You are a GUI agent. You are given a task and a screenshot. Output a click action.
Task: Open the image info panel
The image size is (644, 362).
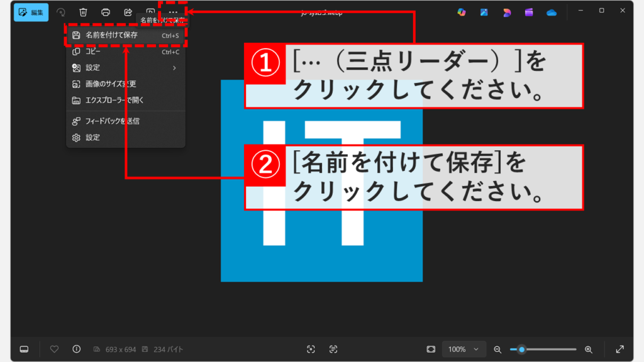tap(76, 349)
